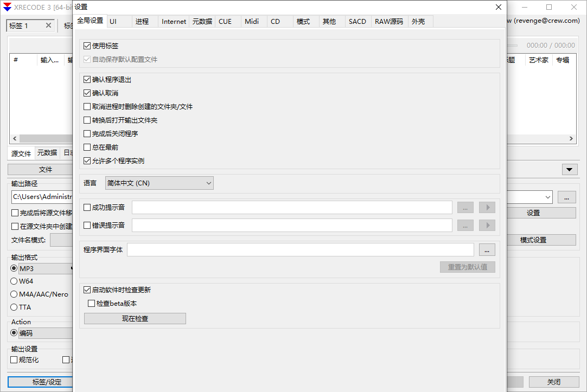Expand the dropdown arrow near the top right panel
The image size is (587, 392).
(569, 169)
